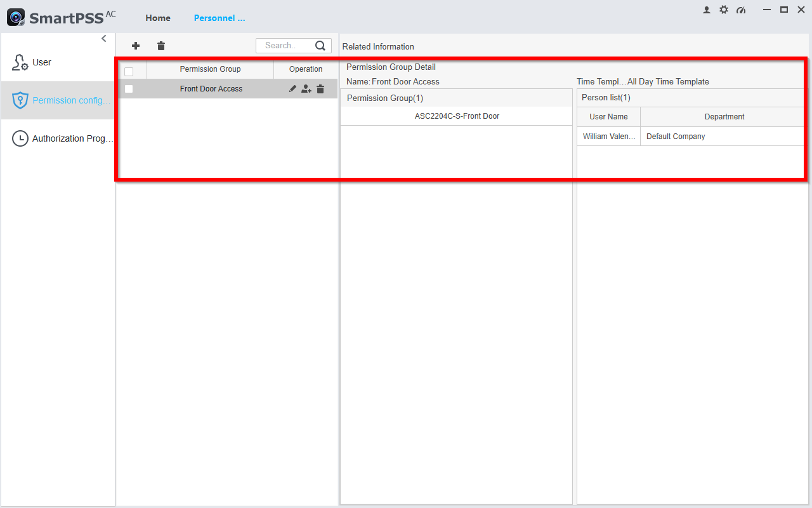Add a new permission group with plus icon
Viewport: 812px width, 508px height.
(136, 46)
